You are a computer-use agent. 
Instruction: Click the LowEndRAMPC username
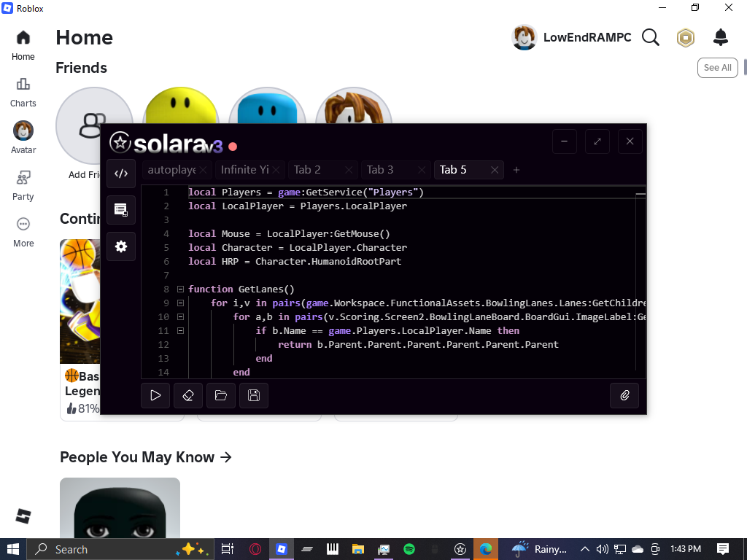coord(587,38)
